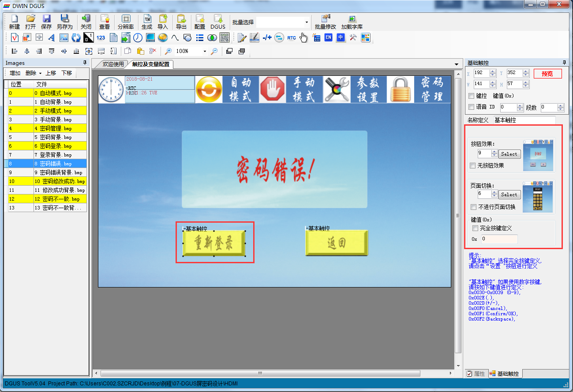Increase the 页面切换 spinner value
The height and width of the screenshot is (392, 573).
pos(494,192)
